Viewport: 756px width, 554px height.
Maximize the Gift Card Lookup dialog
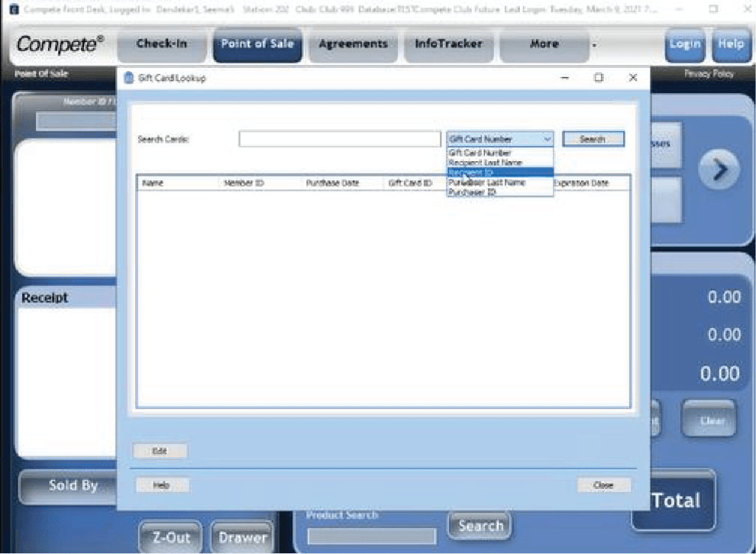pos(599,78)
